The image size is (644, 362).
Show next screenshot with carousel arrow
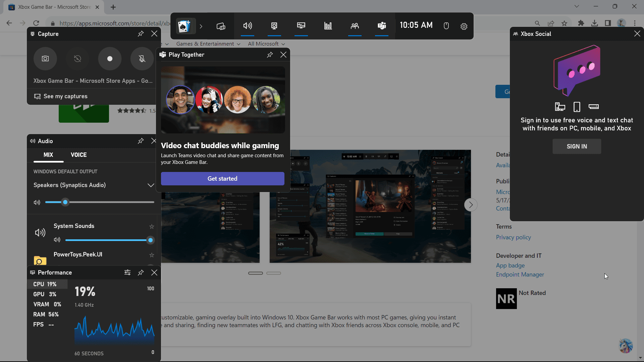471,205
